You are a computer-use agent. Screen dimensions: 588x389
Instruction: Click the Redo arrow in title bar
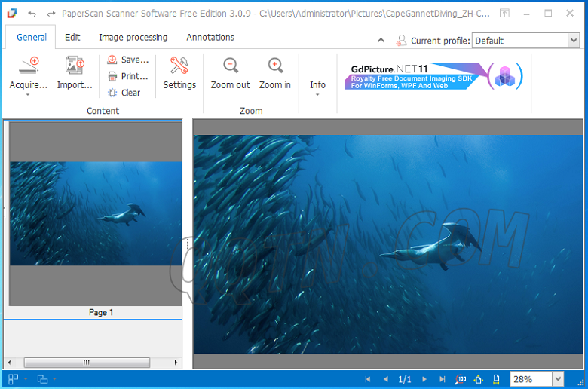click(51, 14)
